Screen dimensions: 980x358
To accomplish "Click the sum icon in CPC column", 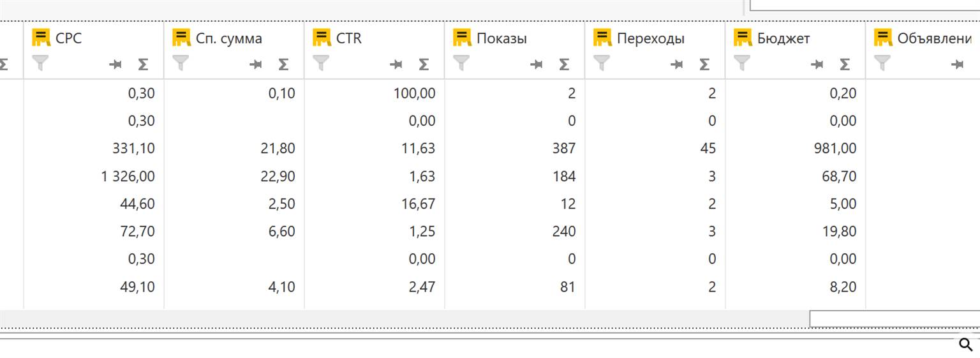I will 143,64.
